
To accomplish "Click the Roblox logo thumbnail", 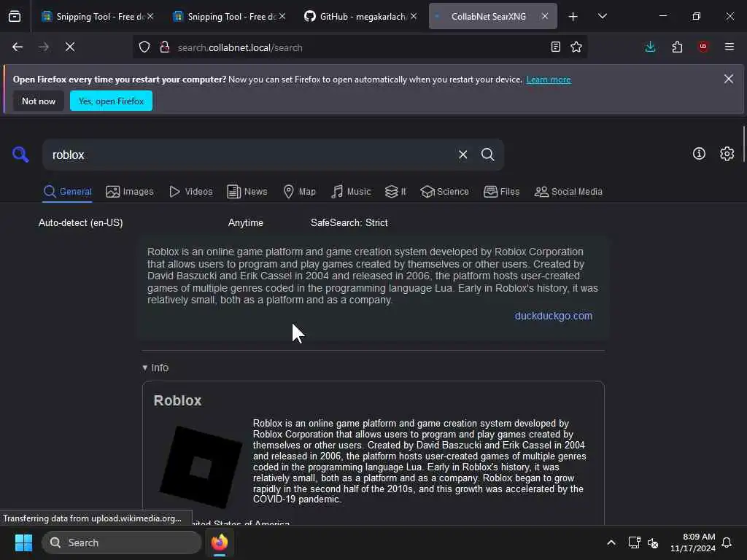I will (201, 467).
